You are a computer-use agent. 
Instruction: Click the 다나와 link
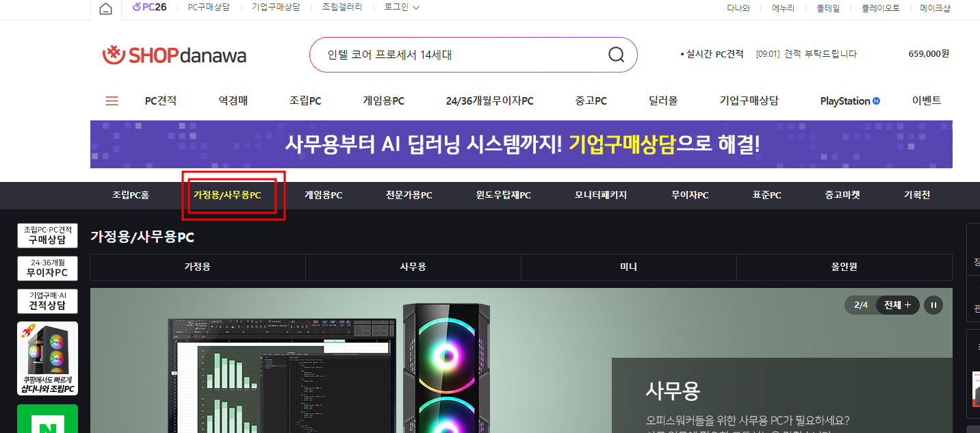(x=738, y=9)
